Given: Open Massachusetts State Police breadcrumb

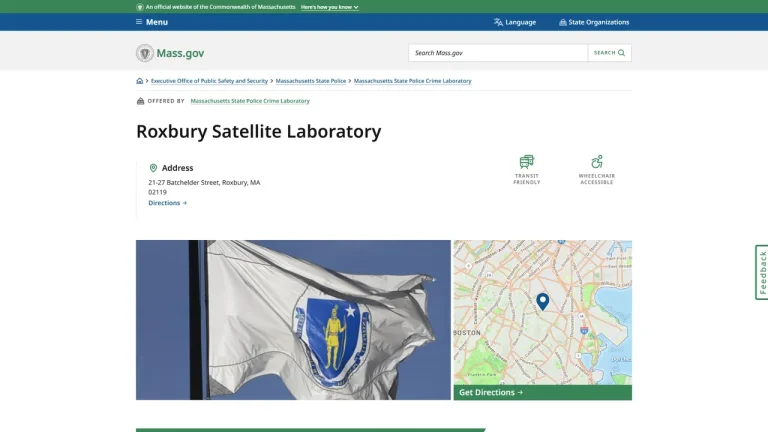Looking at the screenshot, I should point(311,81).
